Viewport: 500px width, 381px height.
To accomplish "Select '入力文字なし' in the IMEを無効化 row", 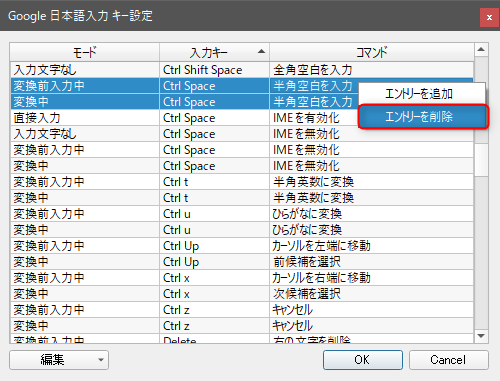I will 85,134.
